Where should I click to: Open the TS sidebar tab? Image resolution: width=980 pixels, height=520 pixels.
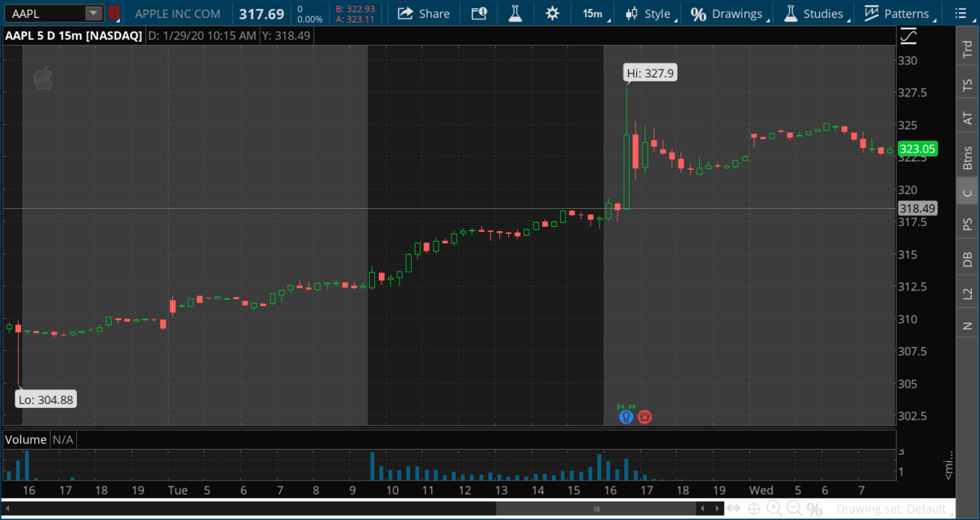pos(967,84)
